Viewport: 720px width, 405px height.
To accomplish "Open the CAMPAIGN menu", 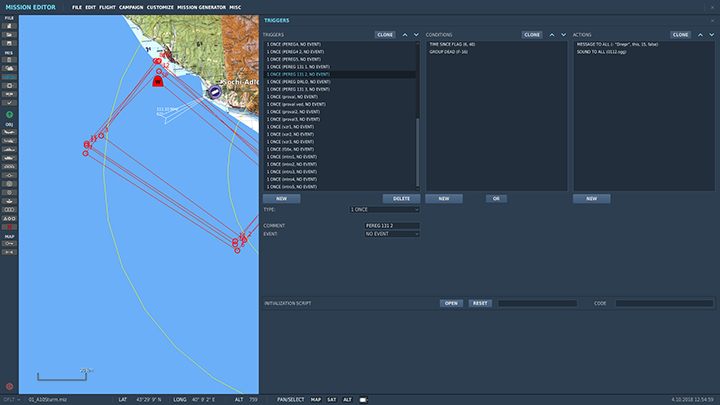I will click(x=130, y=7).
